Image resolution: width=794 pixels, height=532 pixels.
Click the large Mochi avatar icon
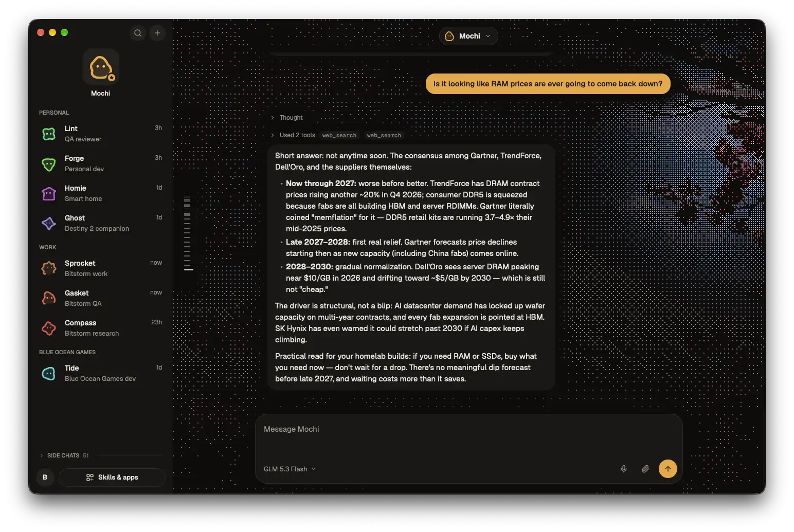[101, 67]
